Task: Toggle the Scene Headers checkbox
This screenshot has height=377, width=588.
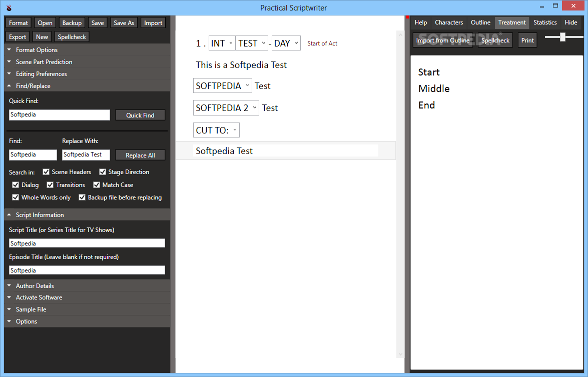Action: coord(46,171)
